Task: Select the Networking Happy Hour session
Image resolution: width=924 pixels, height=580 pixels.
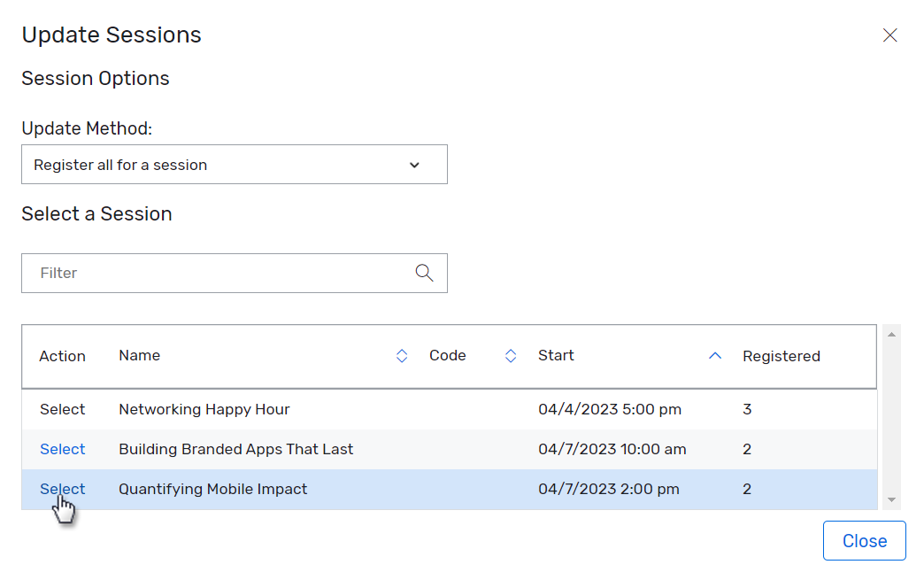Action: point(62,409)
